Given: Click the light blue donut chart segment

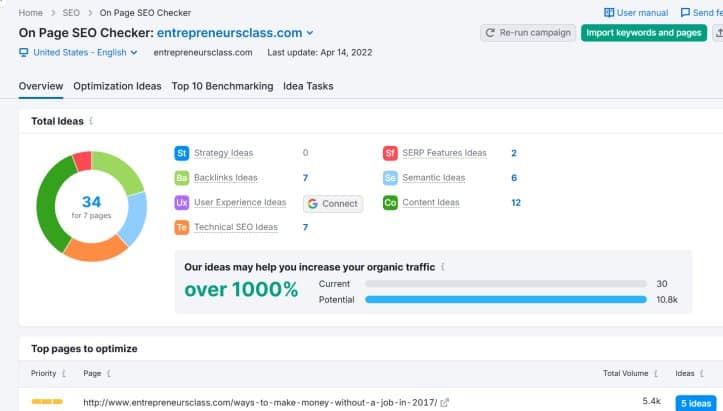Looking at the screenshot, I should click(135, 218).
